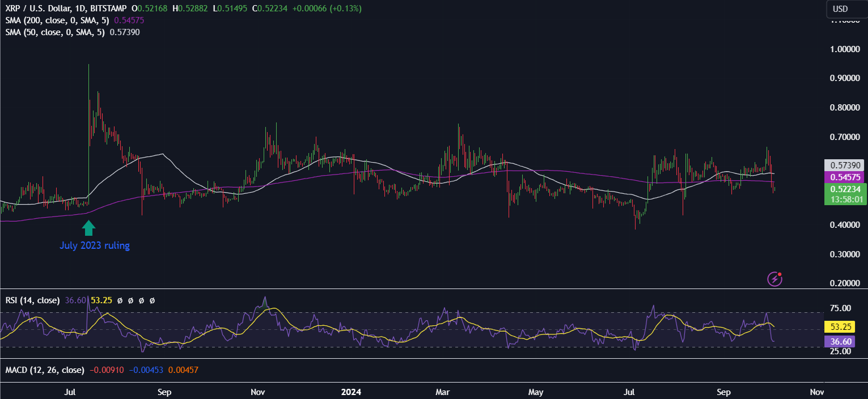
Task: Click the 1.00000 price axis label
Action: click(845, 49)
